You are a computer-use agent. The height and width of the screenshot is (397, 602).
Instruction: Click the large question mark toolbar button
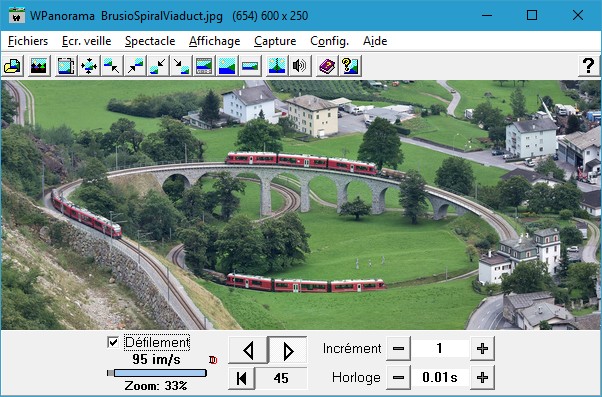(x=589, y=66)
